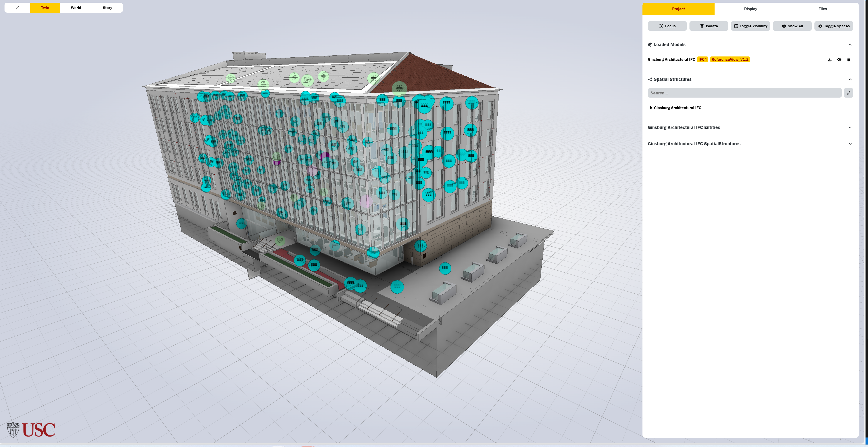
Task: Click the Toggle Visibility button
Action: click(x=750, y=26)
